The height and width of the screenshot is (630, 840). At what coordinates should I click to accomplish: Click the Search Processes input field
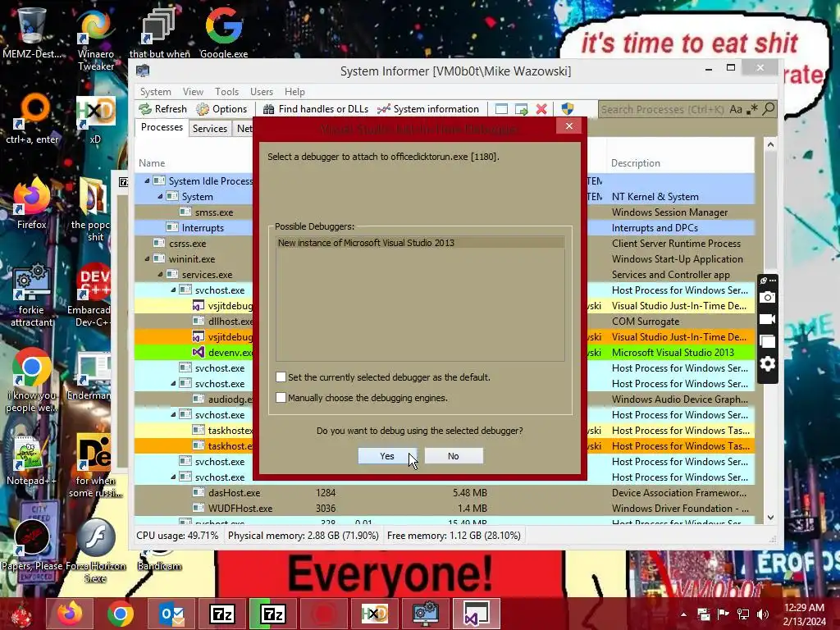pyautogui.click(x=662, y=109)
